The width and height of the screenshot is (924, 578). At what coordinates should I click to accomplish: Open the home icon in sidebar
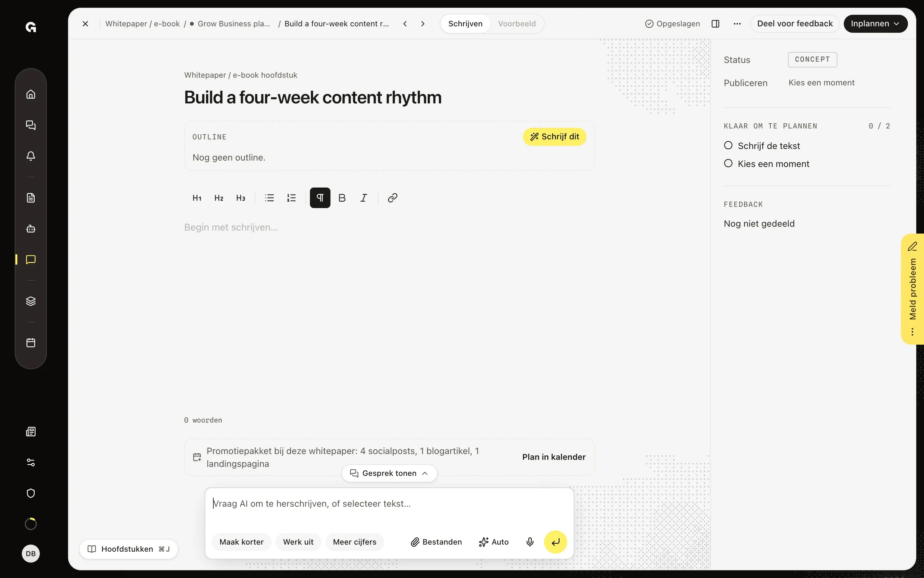click(x=30, y=94)
